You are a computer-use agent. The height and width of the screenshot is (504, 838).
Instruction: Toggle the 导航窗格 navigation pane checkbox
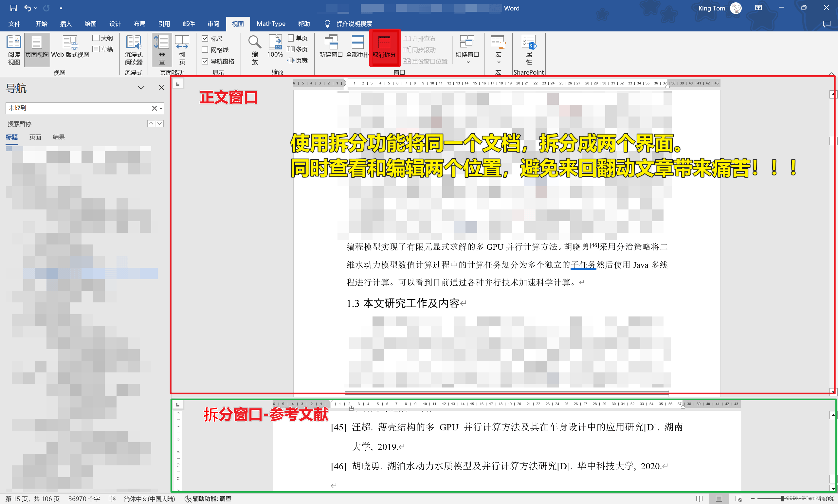click(205, 62)
